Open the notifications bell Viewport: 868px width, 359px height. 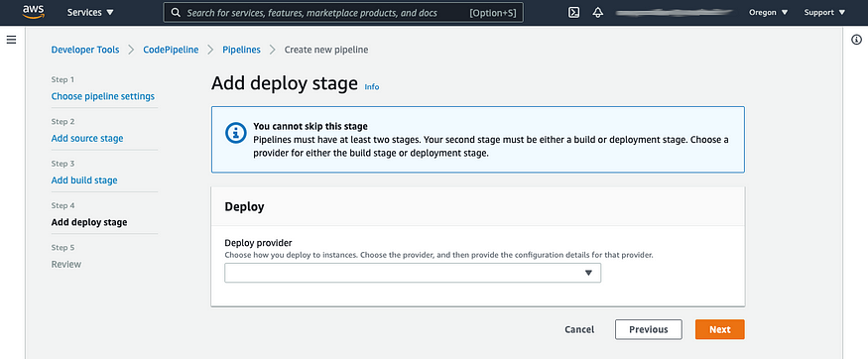(x=598, y=12)
